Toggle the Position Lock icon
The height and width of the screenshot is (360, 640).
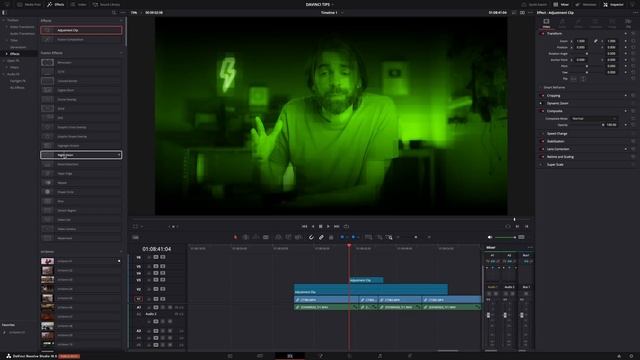(x=331, y=237)
